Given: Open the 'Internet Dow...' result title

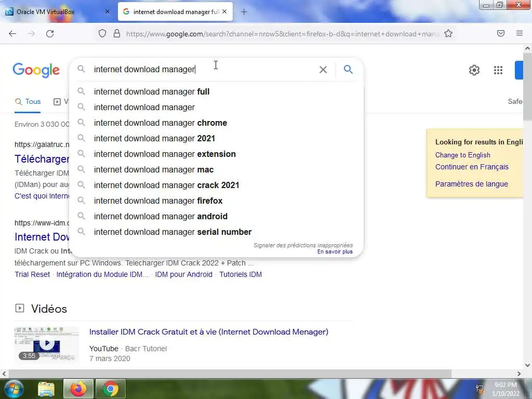Looking at the screenshot, I should (x=42, y=237).
